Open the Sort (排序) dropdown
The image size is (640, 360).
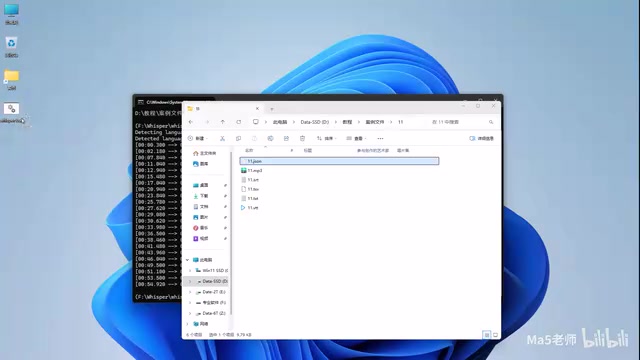tap(327, 138)
